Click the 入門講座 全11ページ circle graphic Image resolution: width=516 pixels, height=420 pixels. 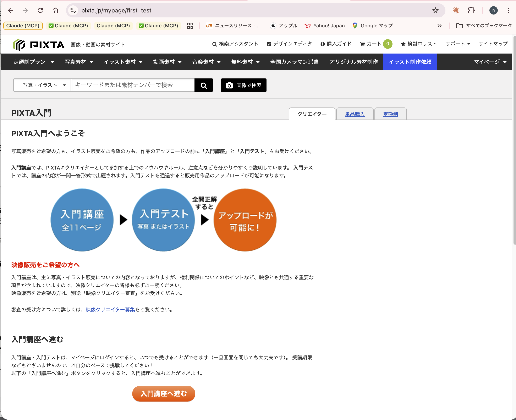point(82,220)
